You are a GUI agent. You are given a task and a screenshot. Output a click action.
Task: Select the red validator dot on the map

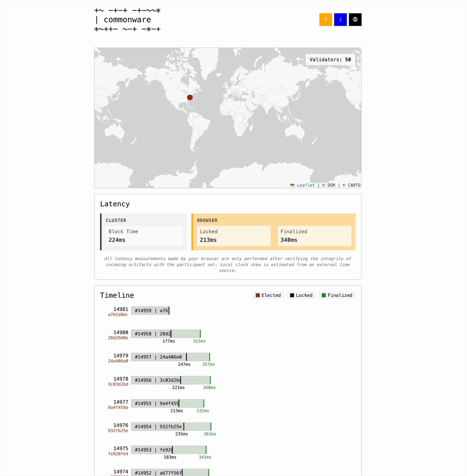point(190,98)
